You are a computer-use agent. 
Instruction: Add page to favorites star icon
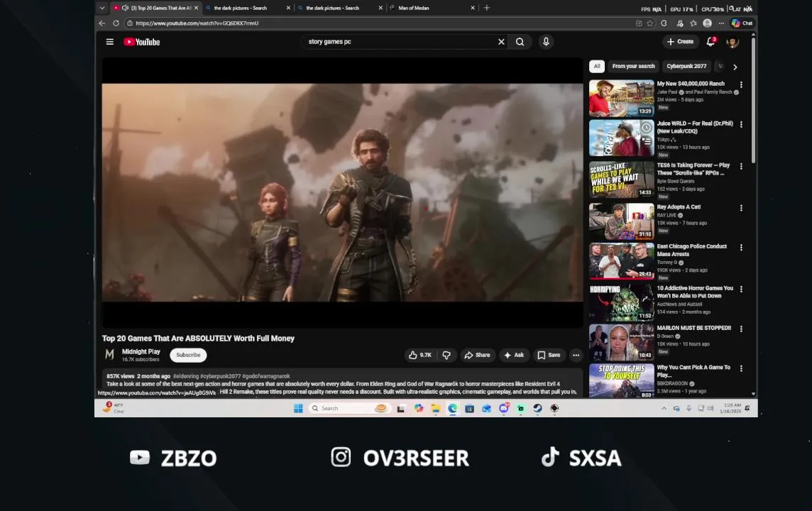click(650, 23)
